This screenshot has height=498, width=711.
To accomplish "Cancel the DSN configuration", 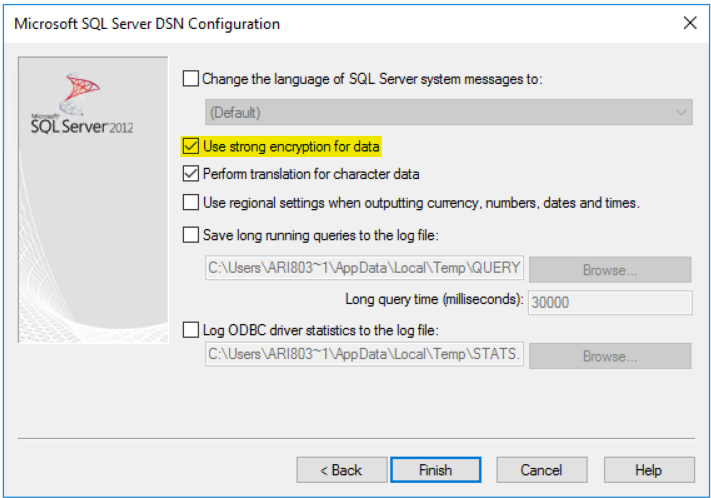I will tap(542, 470).
